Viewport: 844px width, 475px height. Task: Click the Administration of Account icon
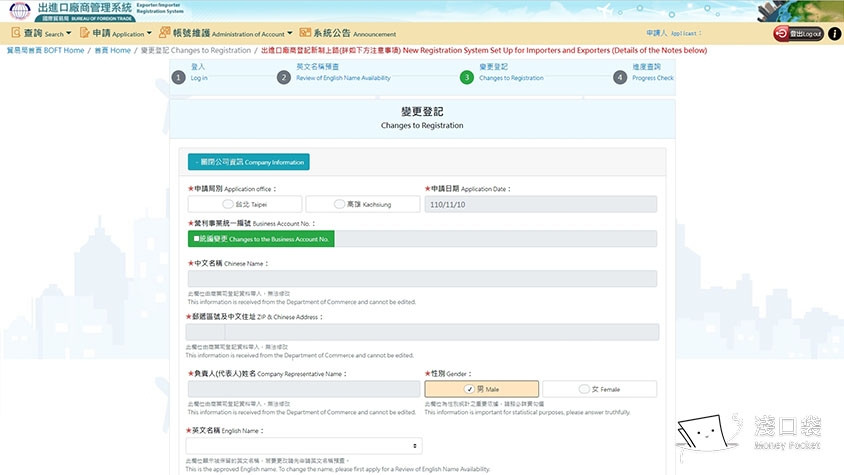[x=164, y=33]
